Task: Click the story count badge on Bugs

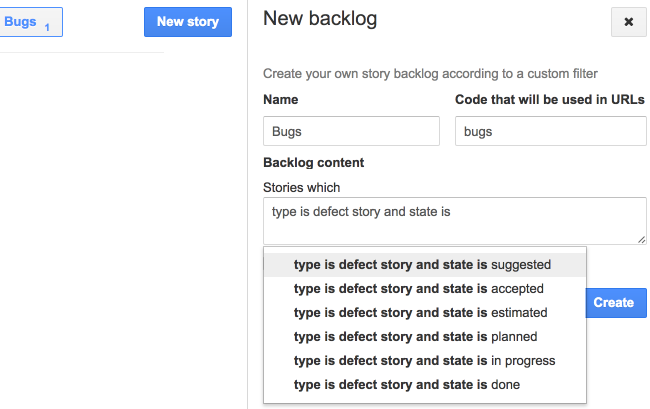Action: click(x=47, y=27)
